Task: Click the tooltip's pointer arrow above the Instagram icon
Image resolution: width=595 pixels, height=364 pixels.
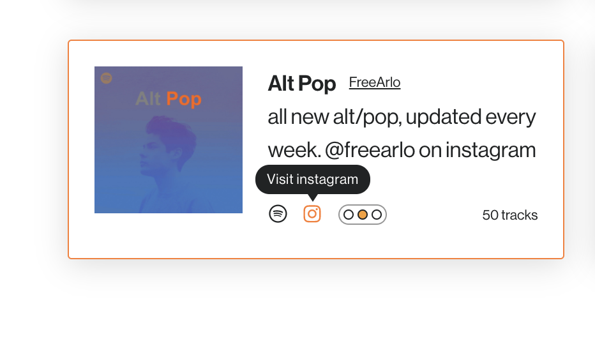Action: click(x=312, y=197)
